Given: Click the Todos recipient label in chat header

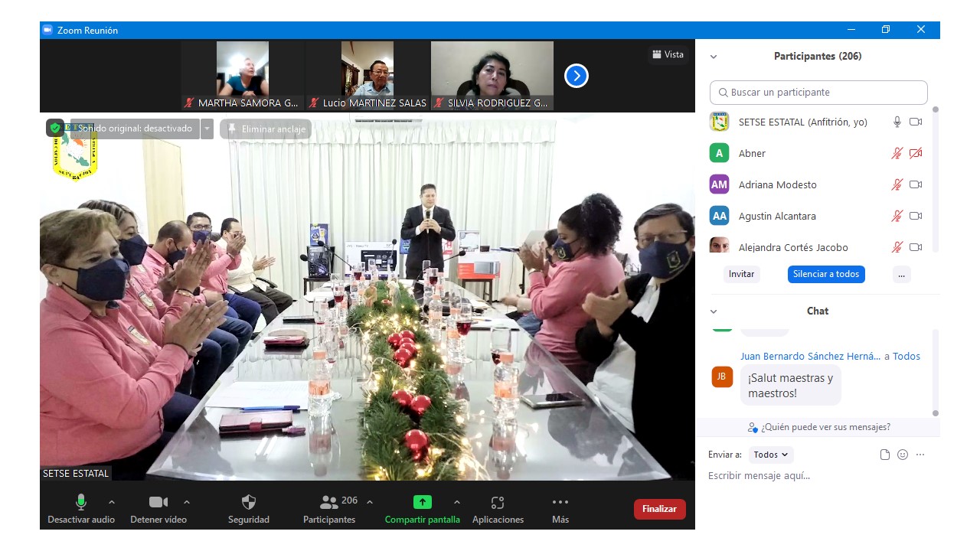Looking at the screenshot, I should click(x=906, y=356).
